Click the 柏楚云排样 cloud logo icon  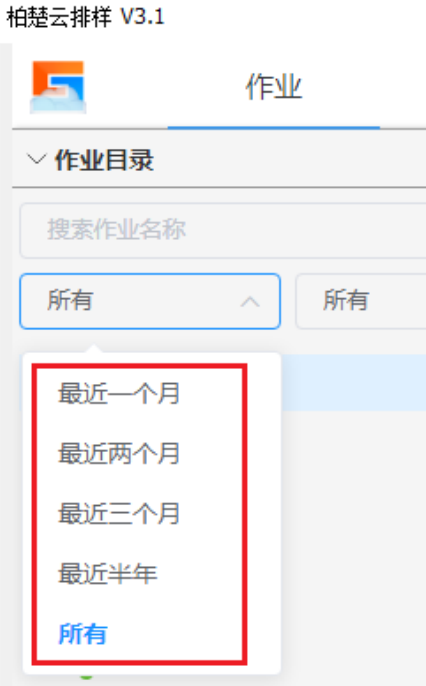pyautogui.click(x=58, y=87)
